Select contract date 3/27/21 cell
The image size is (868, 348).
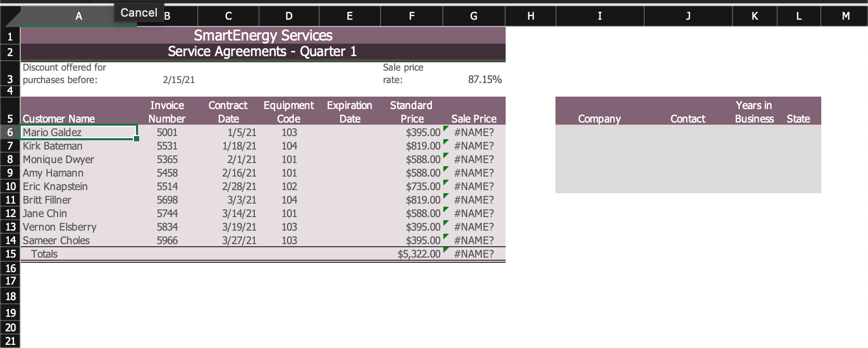tap(228, 240)
